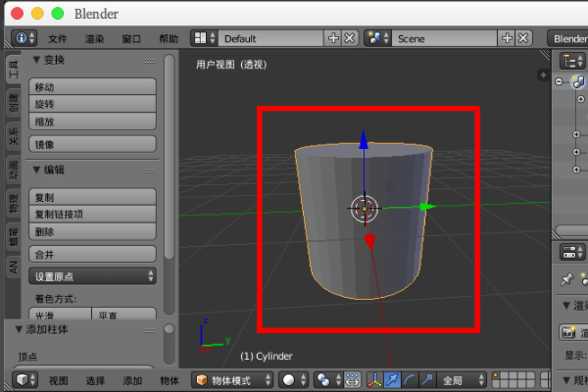Open the 物体模式 mode dropdown
This screenshot has height=392, width=588.
232,380
